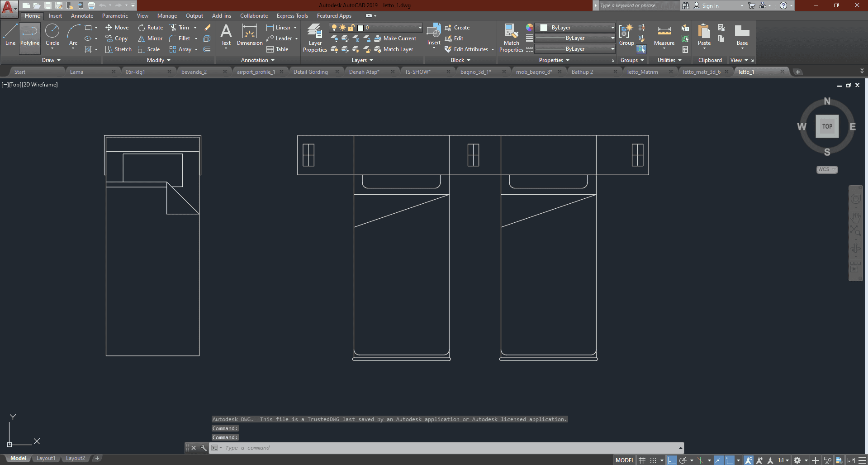Open the Annotate ribbon tab
This screenshot has height=465, width=868.
(82, 16)
